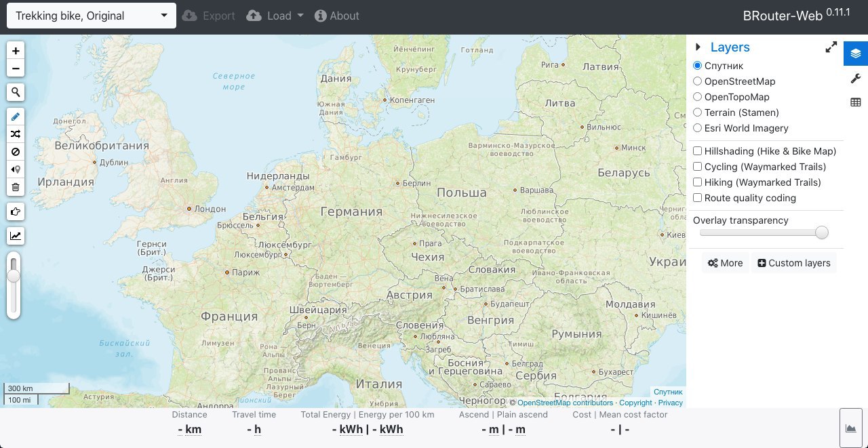Image resolution: width=868 pixels, height=448 pixels.
Task: Open OpenStreetMap contributors link
Action: [x=565, y=403]
